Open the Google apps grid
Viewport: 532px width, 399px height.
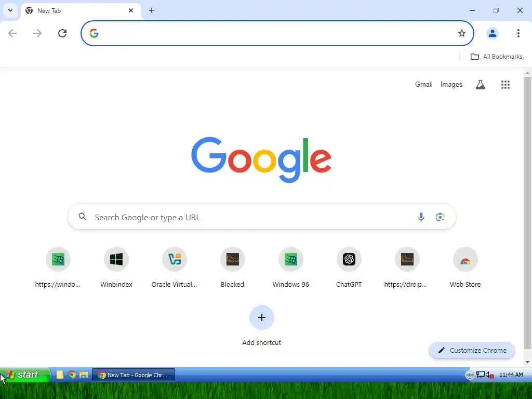[505, 85]
